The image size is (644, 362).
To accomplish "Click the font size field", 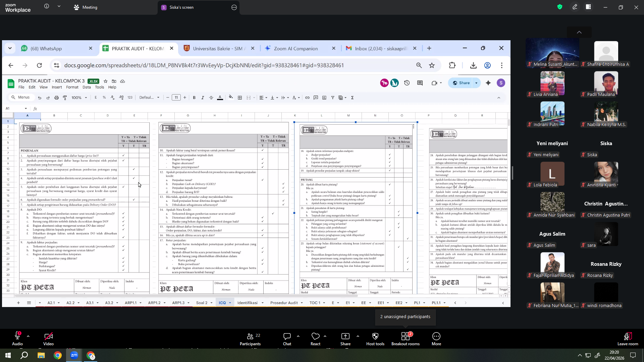I will 176,98.
